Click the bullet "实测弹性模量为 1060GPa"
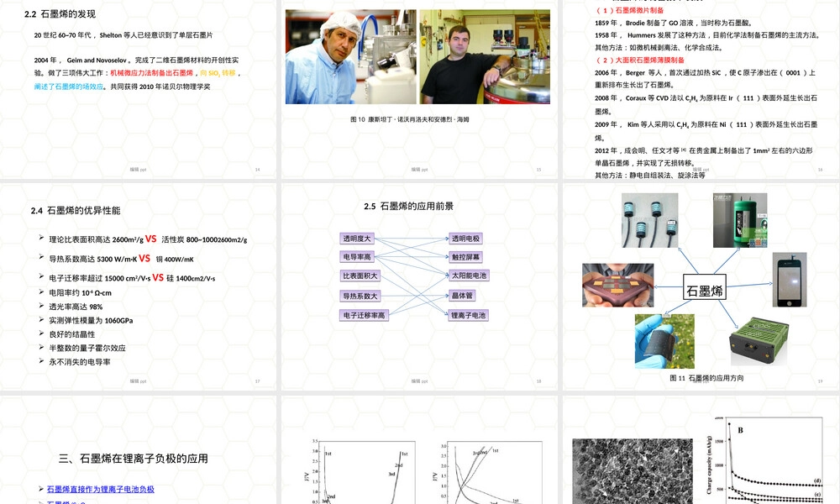 [x=91, y=321]
